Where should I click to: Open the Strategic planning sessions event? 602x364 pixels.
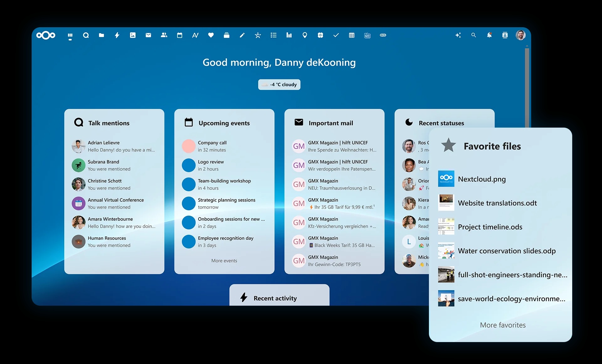(x=224, y=204)
